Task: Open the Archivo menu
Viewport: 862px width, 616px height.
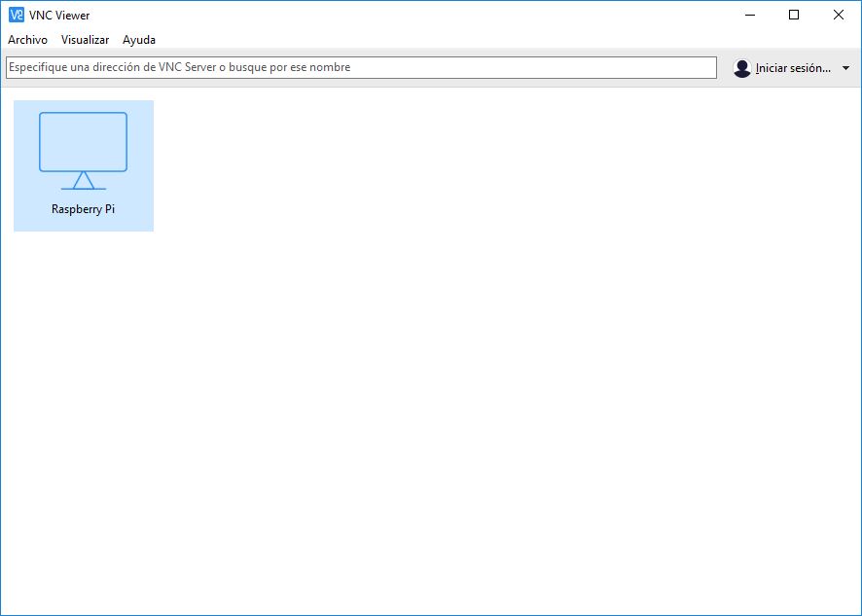Action: coord(27,40)
